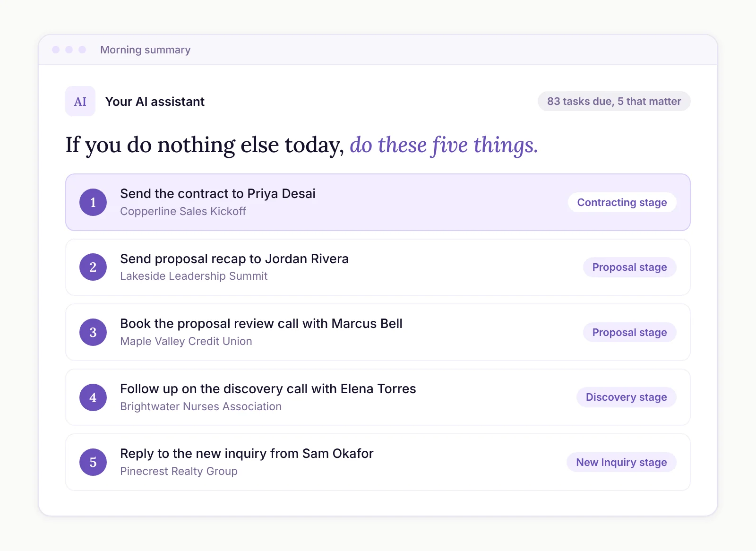
Task: Open the Contracting stage tag
Action: pyautogui.click(x=622, y=202)
